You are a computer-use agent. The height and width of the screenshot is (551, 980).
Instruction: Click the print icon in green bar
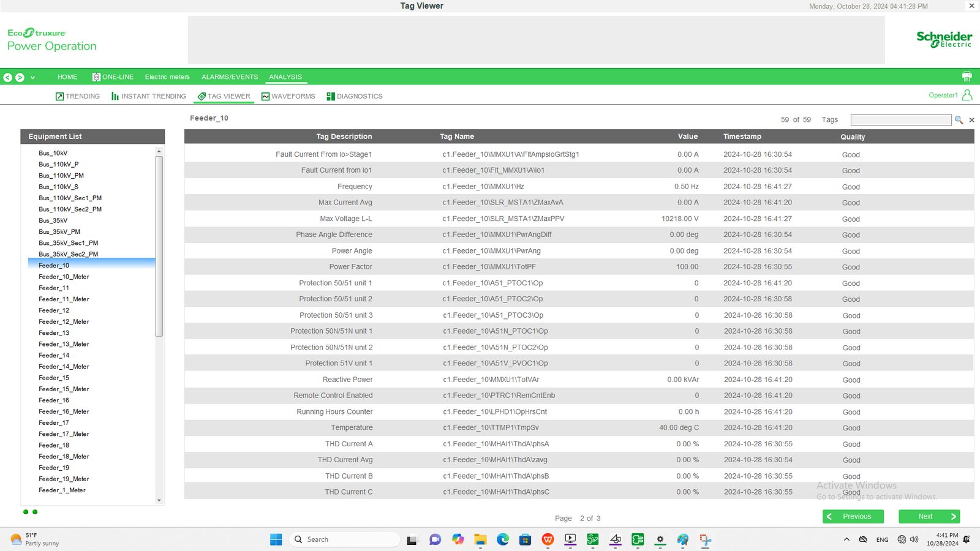tap(967, 77)
